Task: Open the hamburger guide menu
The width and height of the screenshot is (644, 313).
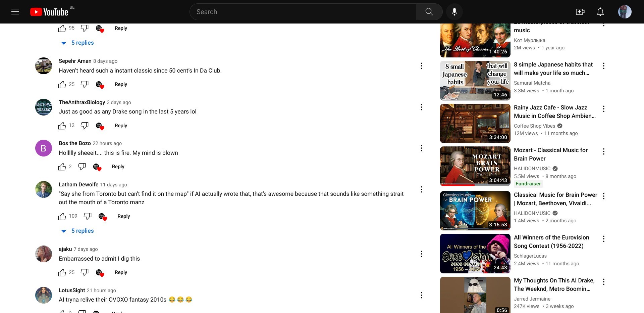Action: 15,12
